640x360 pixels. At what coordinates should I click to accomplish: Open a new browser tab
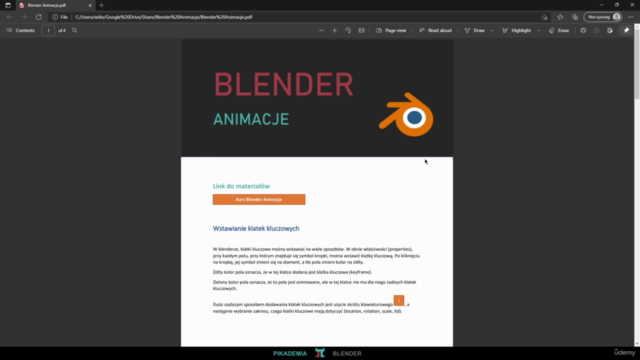pyautogui.click(x=102, y=5)
